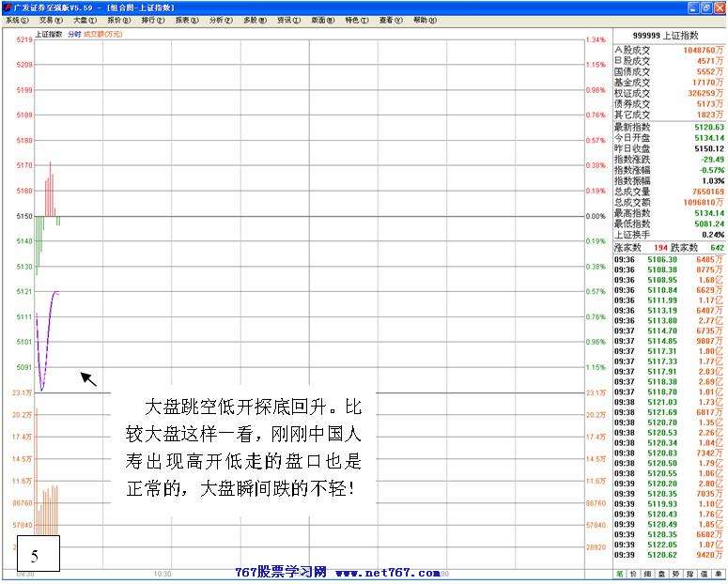The image size is (728, 584).
Task: Switch to the 价 tab
Action: (635, 573)
